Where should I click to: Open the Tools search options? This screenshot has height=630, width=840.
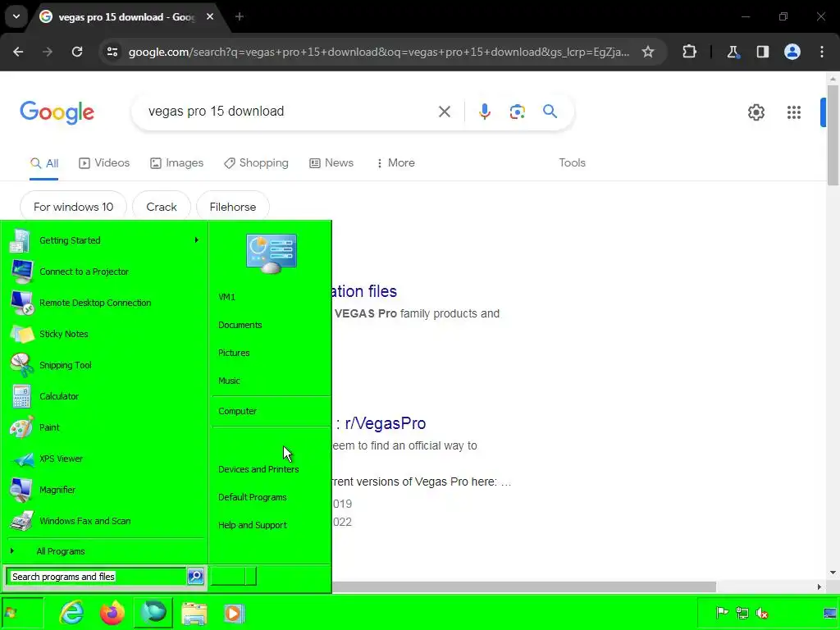(x=572, y=163)
